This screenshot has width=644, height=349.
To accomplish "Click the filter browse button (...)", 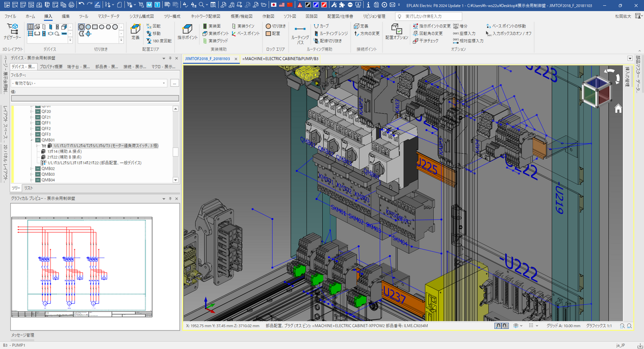I will pos(174,83).
